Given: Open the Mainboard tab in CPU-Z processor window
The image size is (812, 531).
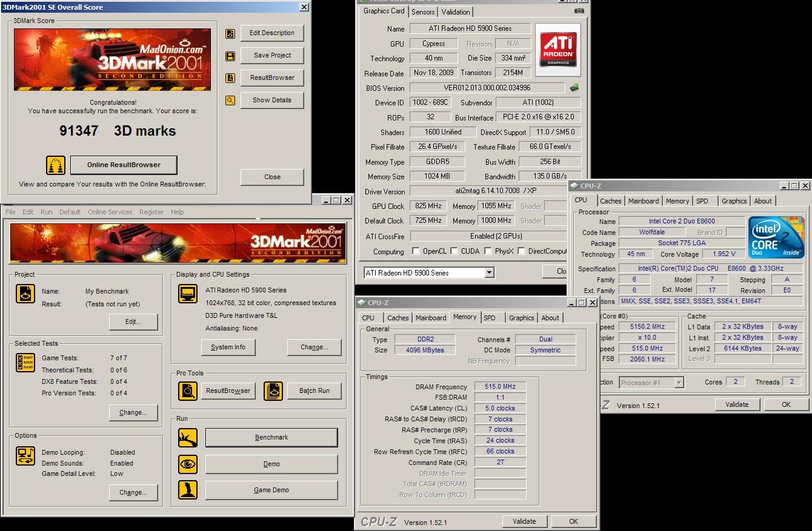Looking at the screenshot, I should point(644,201).
